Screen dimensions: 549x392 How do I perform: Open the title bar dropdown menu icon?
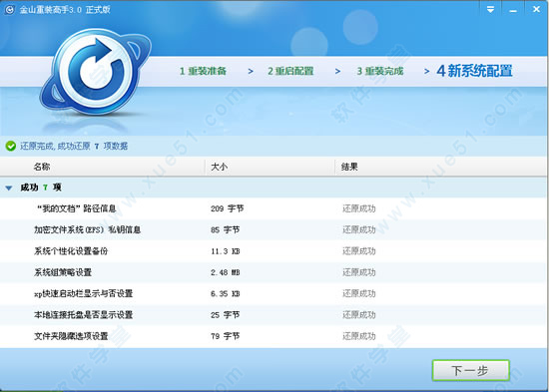[x=490, y=9]
